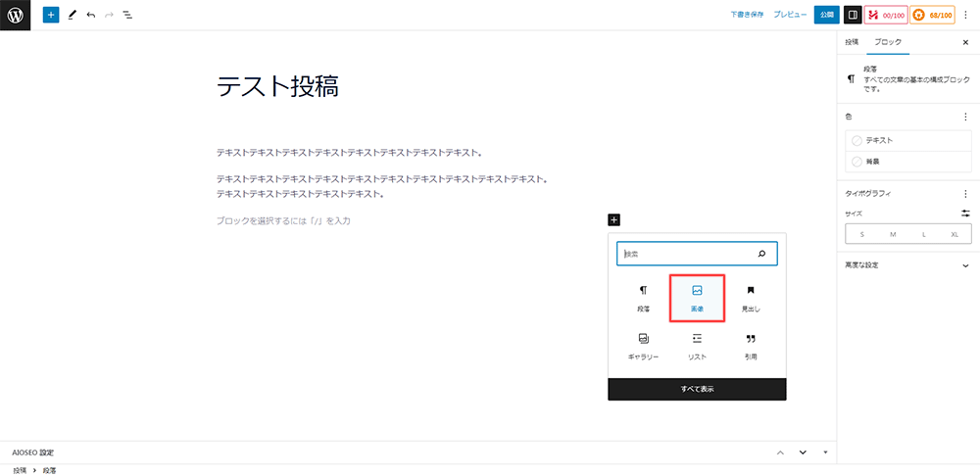Open the AIOSEO headline score 00/100
Screen dimensions: 980x476
pyautogui.click(x=886, y=15)
